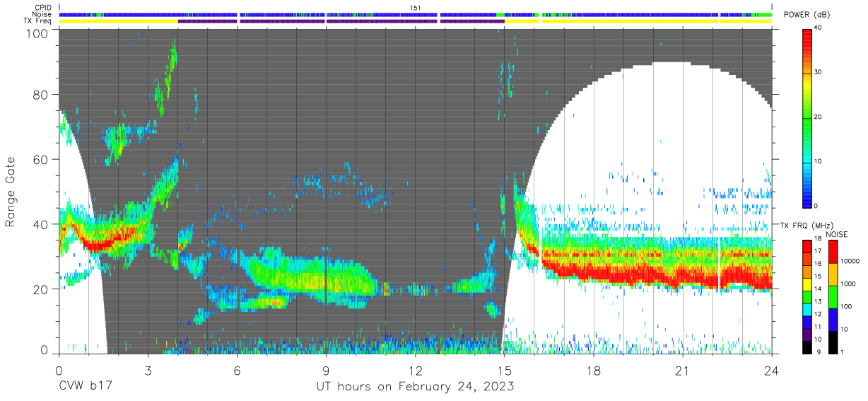Click the TX frequency color bar

click(x=807, y=296)
